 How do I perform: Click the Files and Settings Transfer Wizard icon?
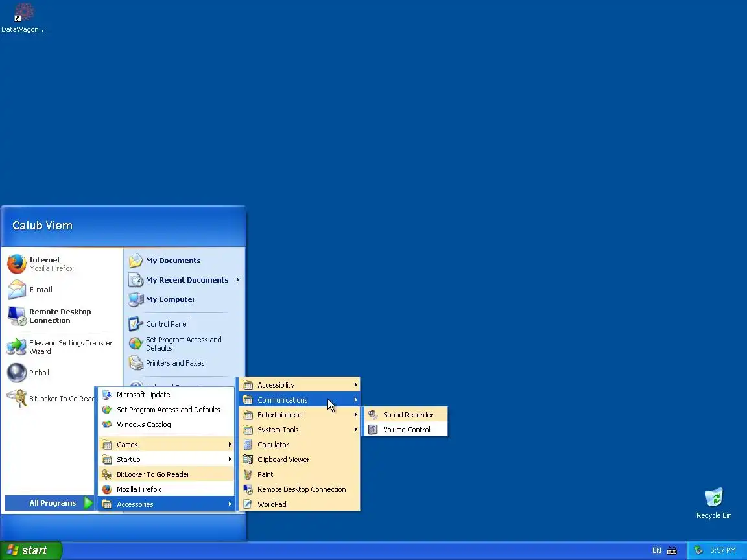point(17,347)
